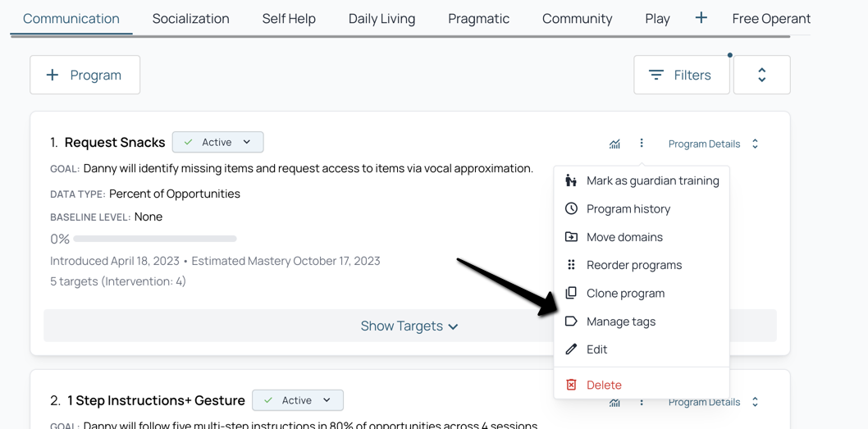
Task: Click the 1 Step Instructions+ Gesture title
Action: click(156, 400)
